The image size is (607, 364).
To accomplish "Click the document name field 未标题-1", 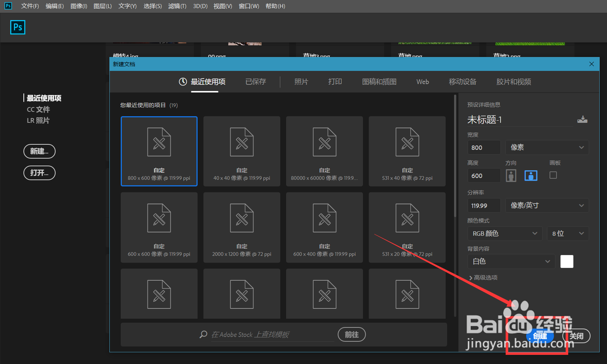I will point(520,120).
